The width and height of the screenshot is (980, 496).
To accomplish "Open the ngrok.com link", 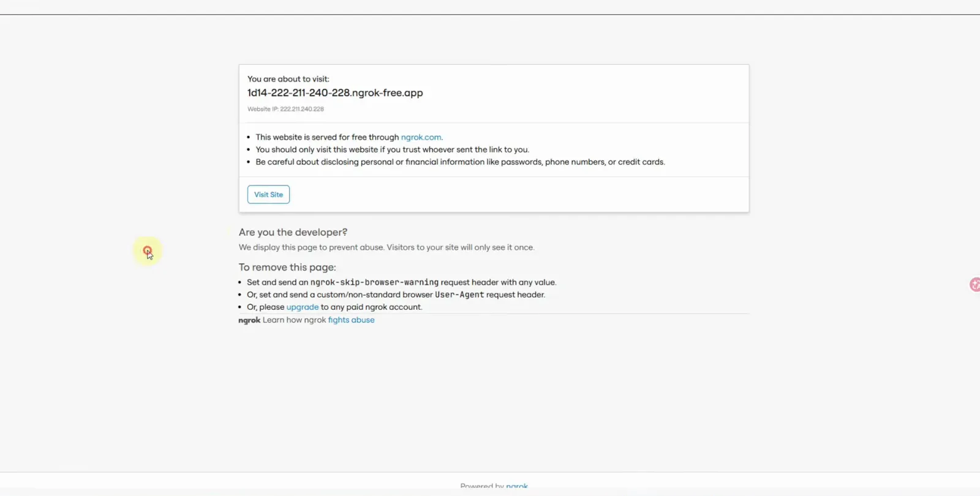I will pos(421,137).
